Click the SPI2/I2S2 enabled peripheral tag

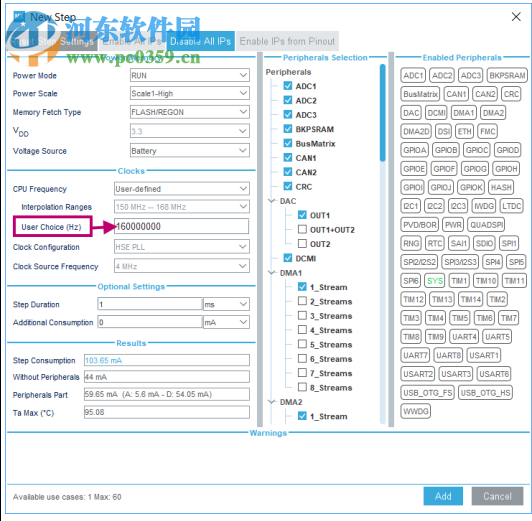click(419, 262)
